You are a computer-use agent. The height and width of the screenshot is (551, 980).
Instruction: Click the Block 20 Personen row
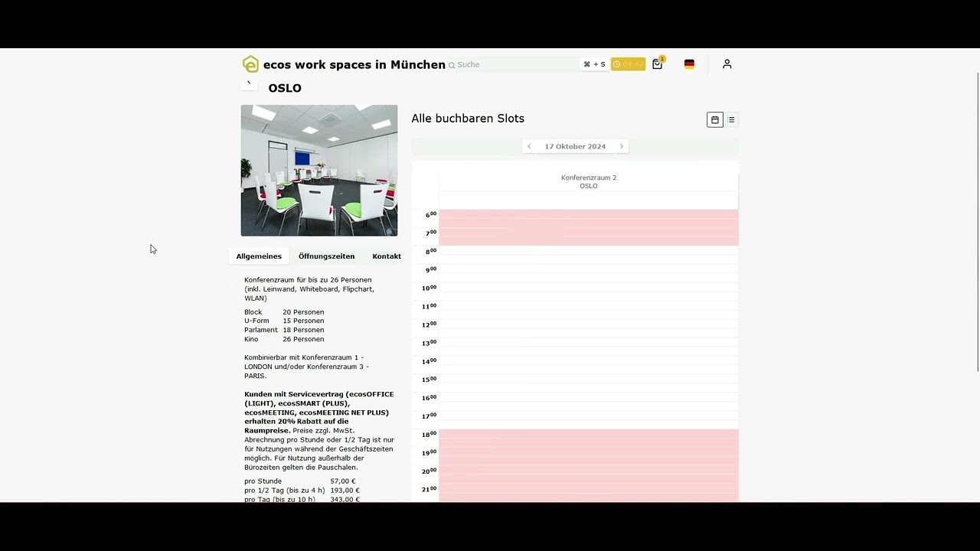284,312
